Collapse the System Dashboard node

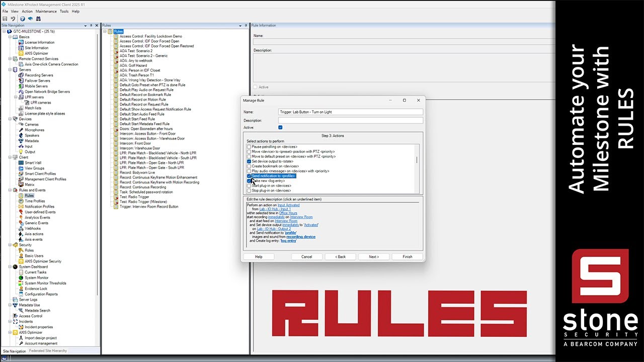(10, 267)
